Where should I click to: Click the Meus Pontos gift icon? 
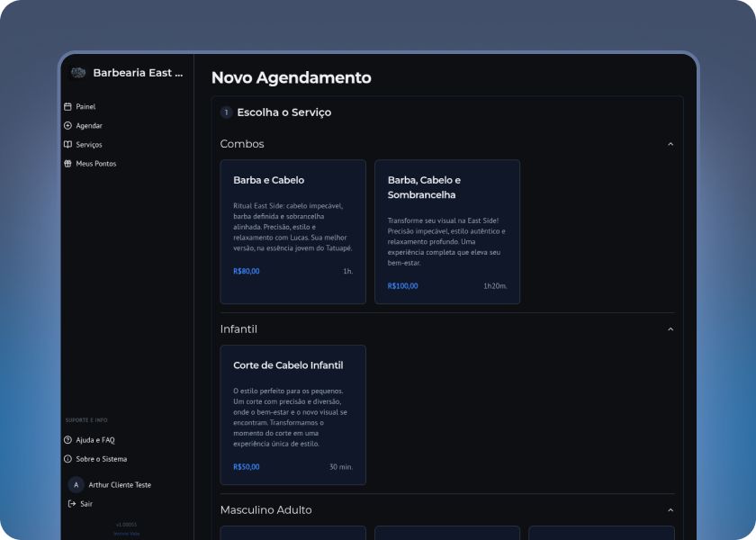point(68,164)
